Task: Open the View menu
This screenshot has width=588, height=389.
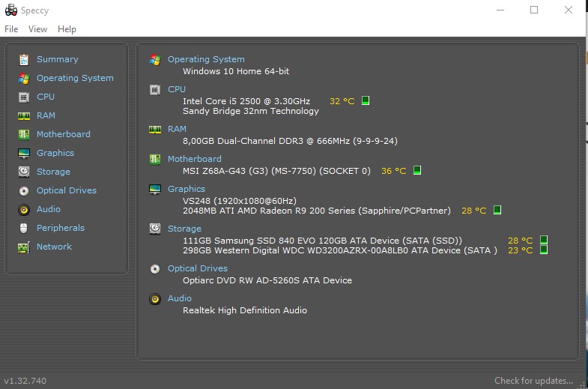Action: (38, 29)
